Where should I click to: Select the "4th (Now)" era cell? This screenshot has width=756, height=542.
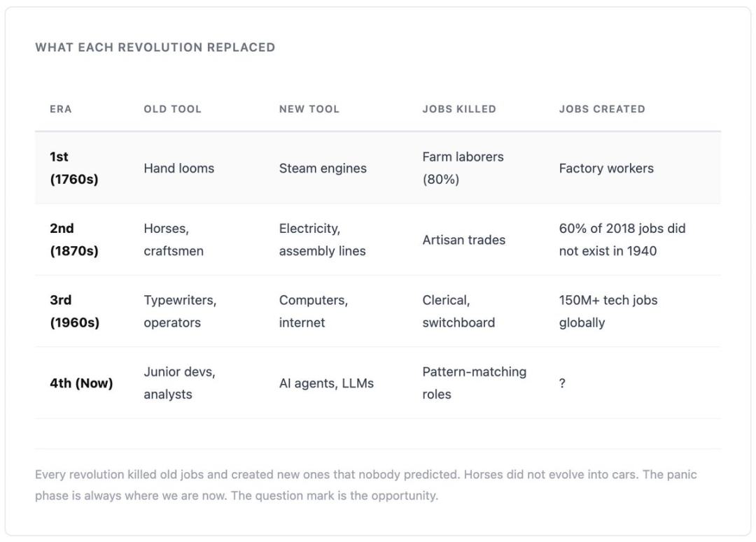[80, 383]
